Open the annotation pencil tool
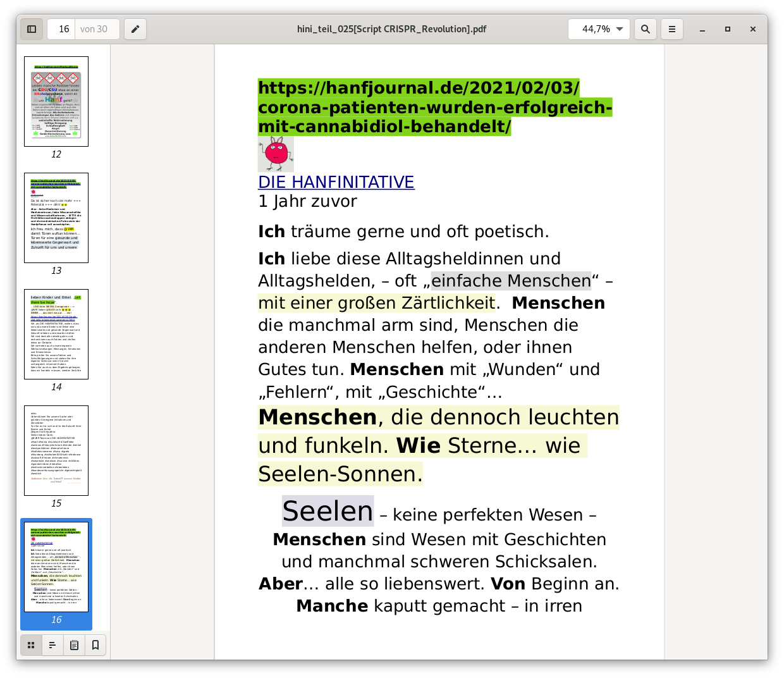 tap(135, 29)
